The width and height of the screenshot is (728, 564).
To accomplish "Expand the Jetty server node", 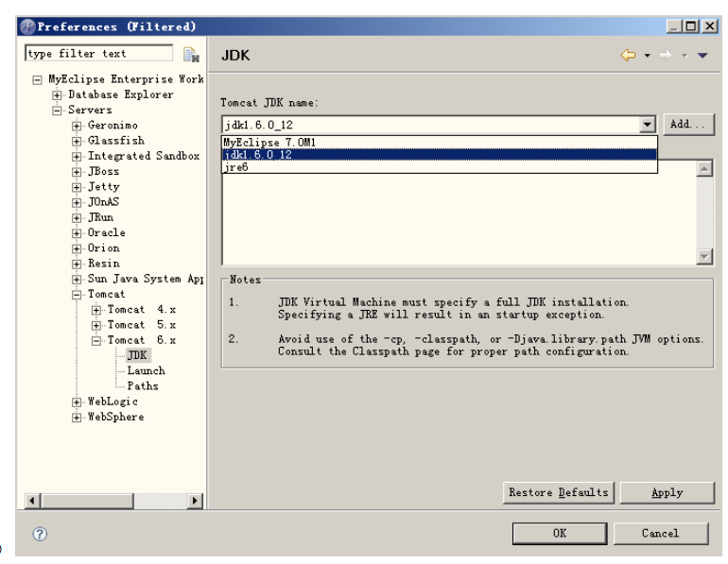I will pos(77,187).
